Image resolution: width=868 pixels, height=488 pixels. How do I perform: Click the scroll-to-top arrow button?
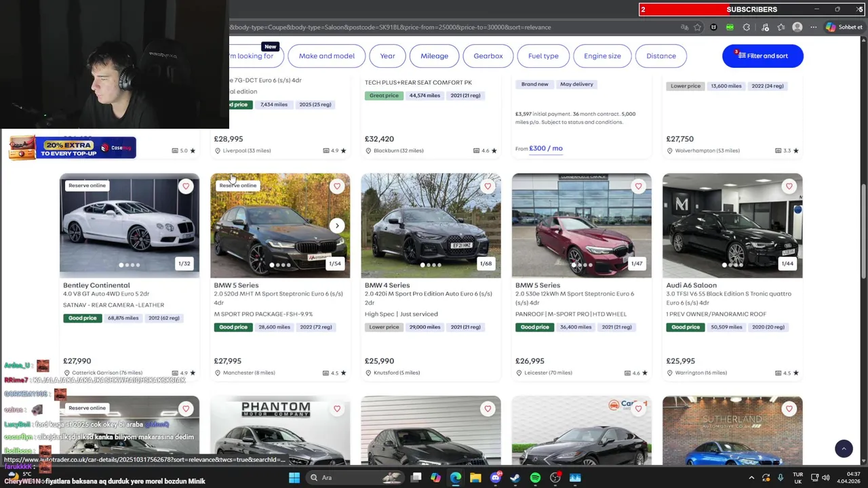pos(844,449)
